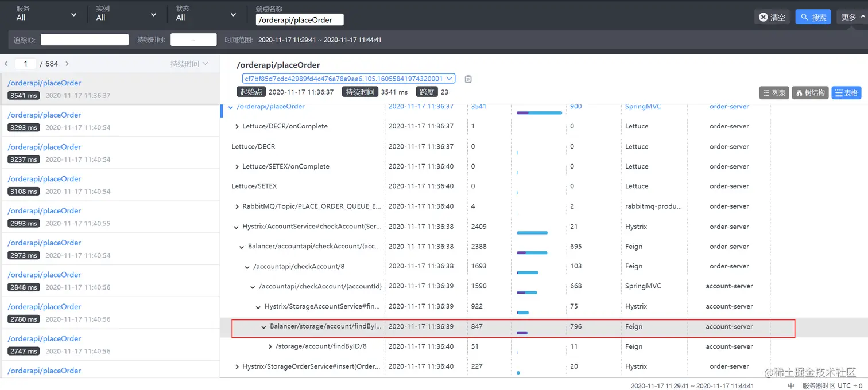Select the 3541 ms placeOrder trace
Viewport: 868px width, 390px height.
click(111, 89)
